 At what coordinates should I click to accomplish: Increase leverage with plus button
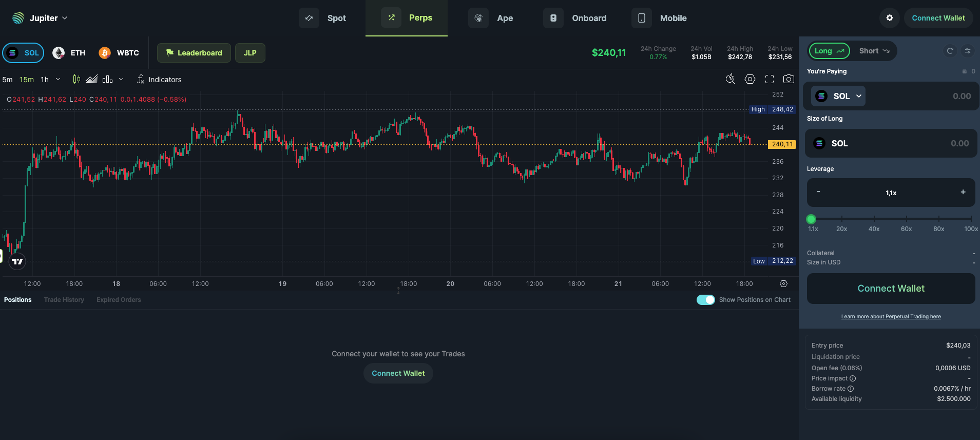[963, 192]
